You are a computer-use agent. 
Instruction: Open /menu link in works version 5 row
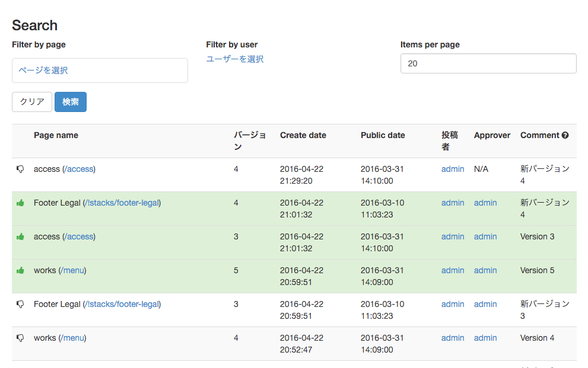72,270
